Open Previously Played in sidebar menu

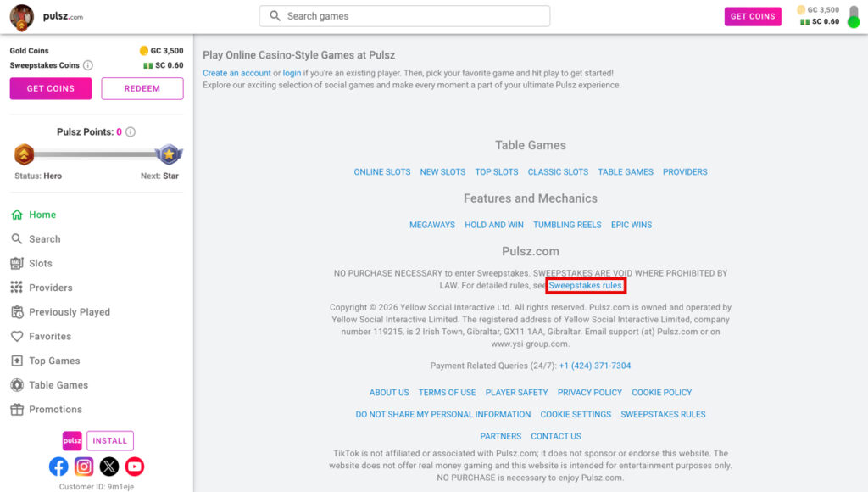[x=70, y=312]
